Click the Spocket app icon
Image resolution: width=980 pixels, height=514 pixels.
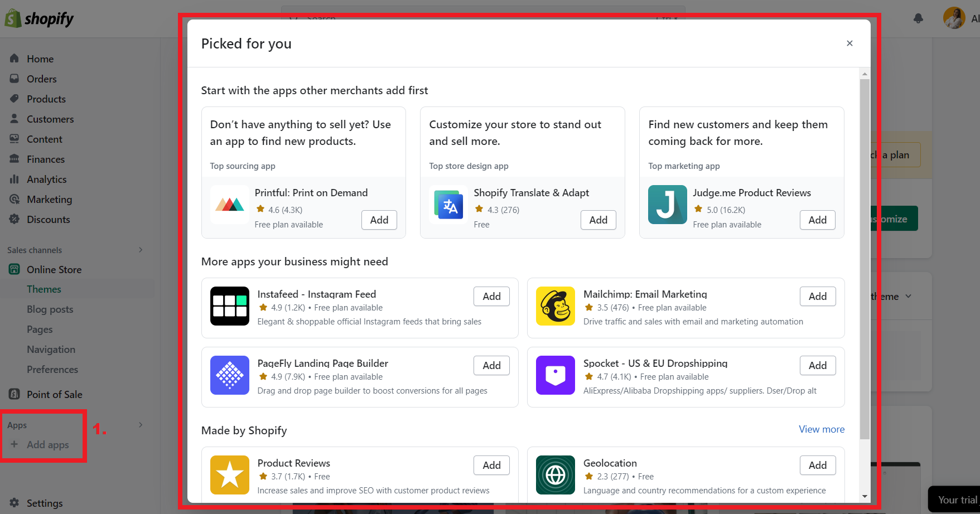pos(556,375)
